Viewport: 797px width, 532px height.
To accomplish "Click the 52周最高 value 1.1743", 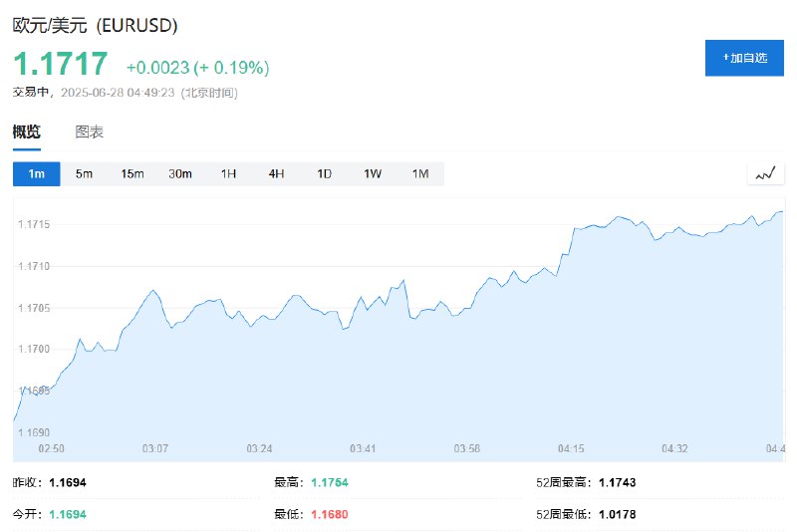I will click(x=618, y=482).
